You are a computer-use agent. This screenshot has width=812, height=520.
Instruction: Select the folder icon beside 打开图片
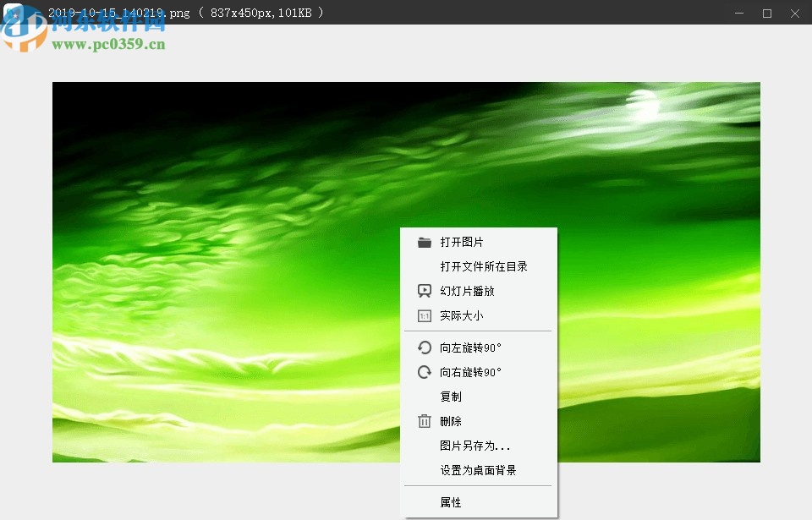424,242
